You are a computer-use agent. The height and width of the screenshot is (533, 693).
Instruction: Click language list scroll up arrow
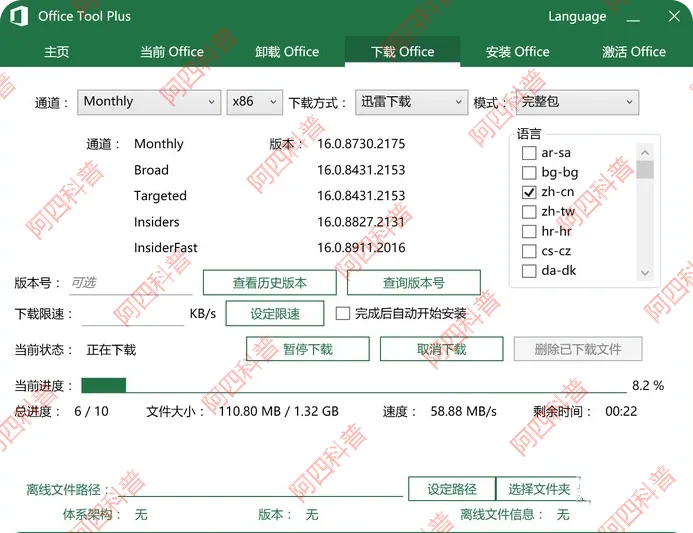(645, 152)
